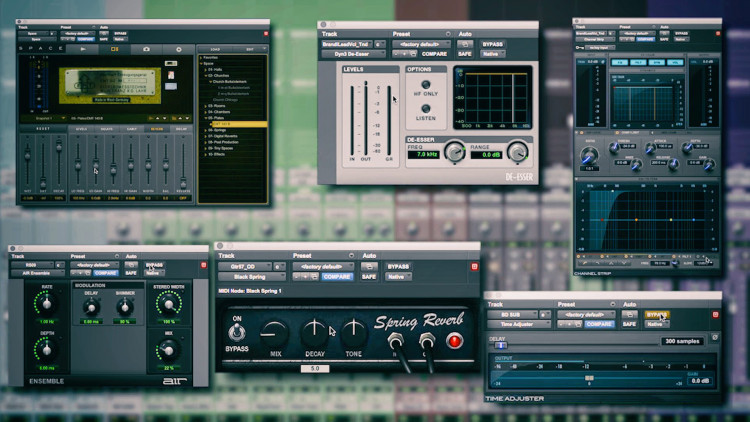Click the phase invert icon in Time Adjuster
The height and width of the screenshot is (422, 750).
715,337
